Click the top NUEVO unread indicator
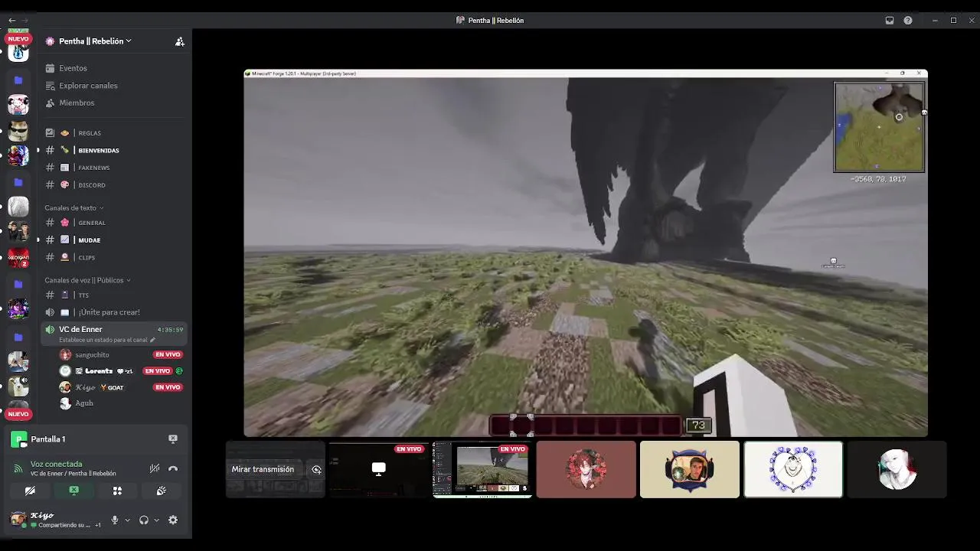Screen dimensions: 980x551 (x=18, y=38)
